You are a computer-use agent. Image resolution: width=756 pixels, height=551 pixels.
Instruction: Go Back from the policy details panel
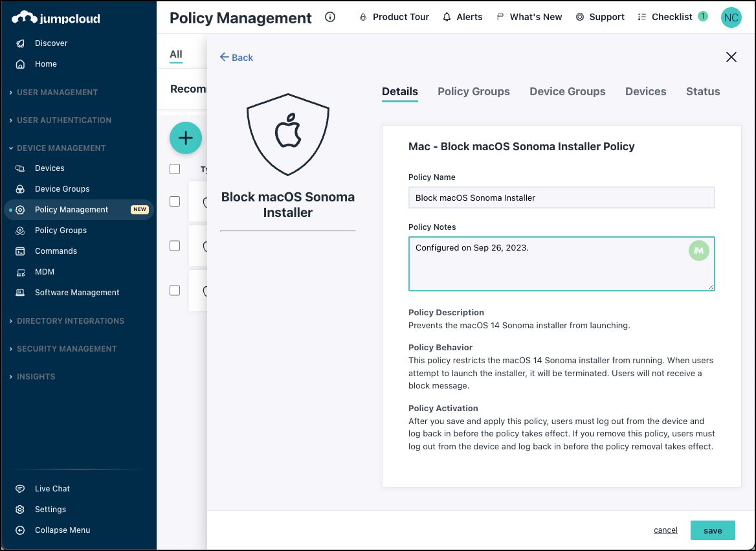tap(236, 58)
